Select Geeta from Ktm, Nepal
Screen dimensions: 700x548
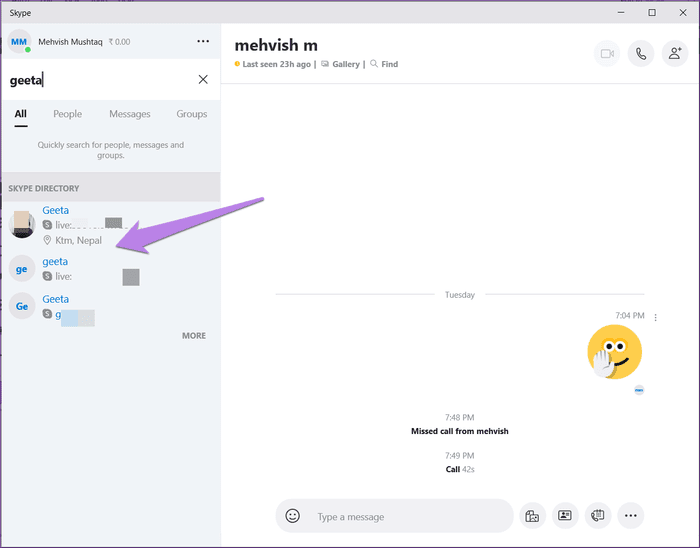click(111, 225)
